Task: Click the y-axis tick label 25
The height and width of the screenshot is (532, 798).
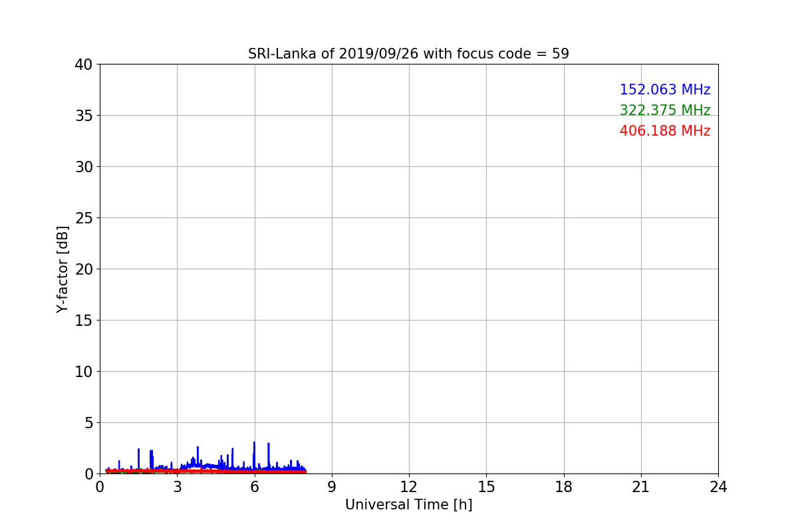Action: pyautogui.click(x=84, y=218)
